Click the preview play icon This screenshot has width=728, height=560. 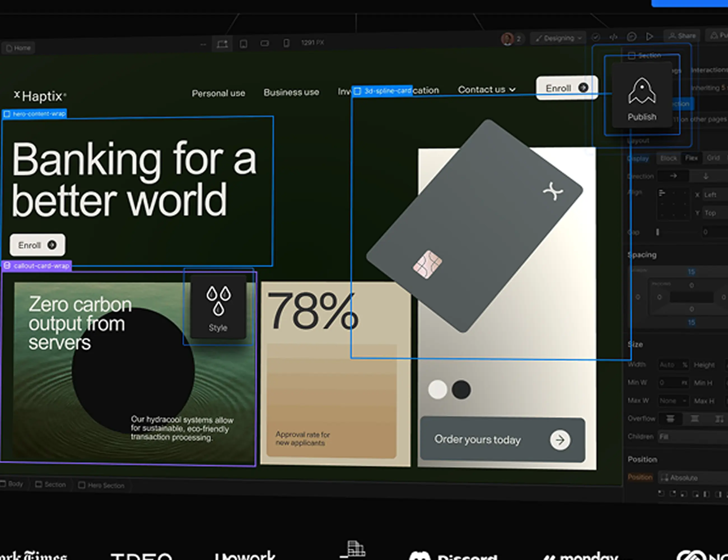point(649,36)
